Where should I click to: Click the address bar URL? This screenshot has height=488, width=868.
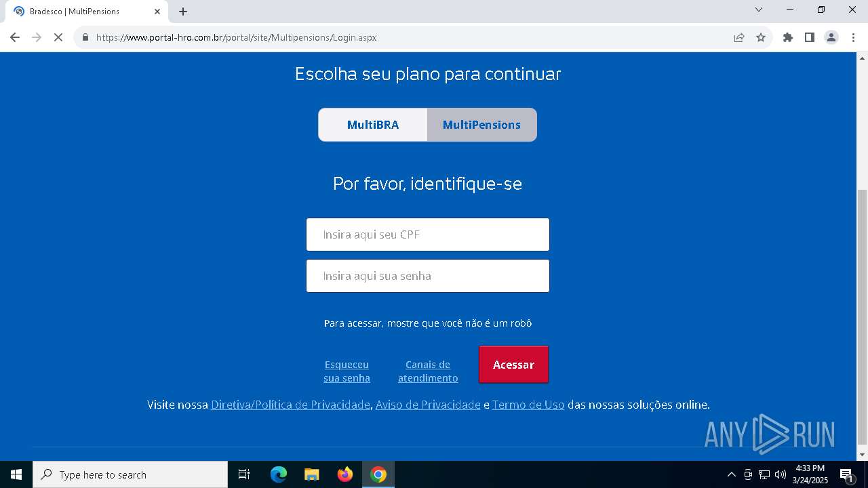[x=236, y=37]
